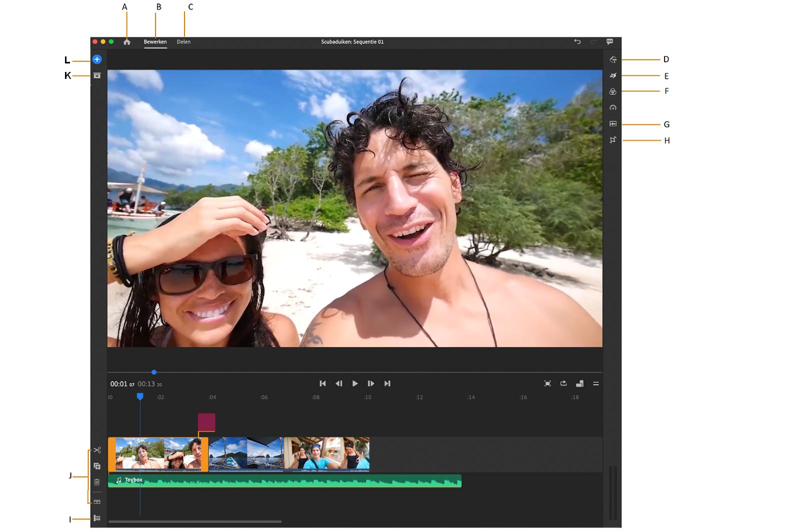Open the Speed panel icon
Image resolution: width=793 pixels, height=532 pixels.
(x=613, y=108)
